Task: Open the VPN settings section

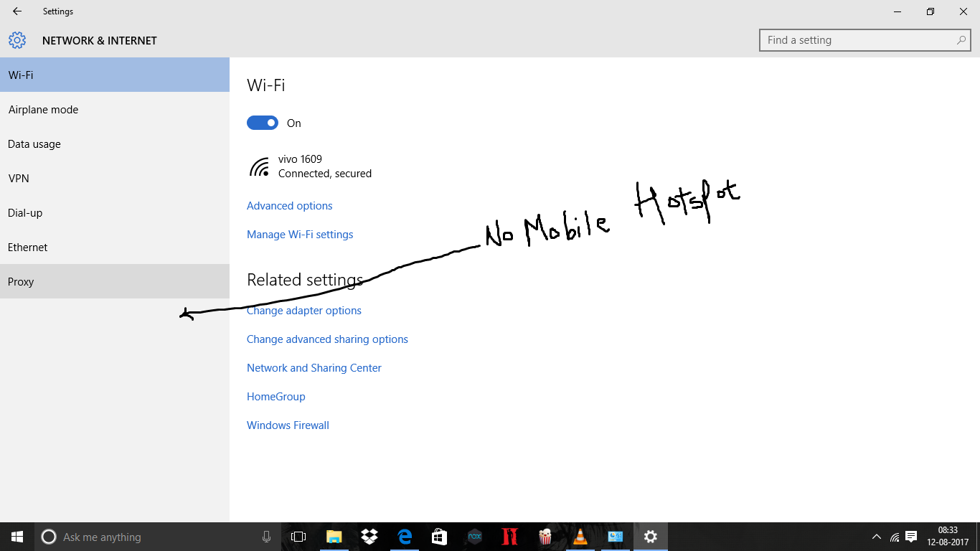Action: pyautogui.click(x=19, y=179)
